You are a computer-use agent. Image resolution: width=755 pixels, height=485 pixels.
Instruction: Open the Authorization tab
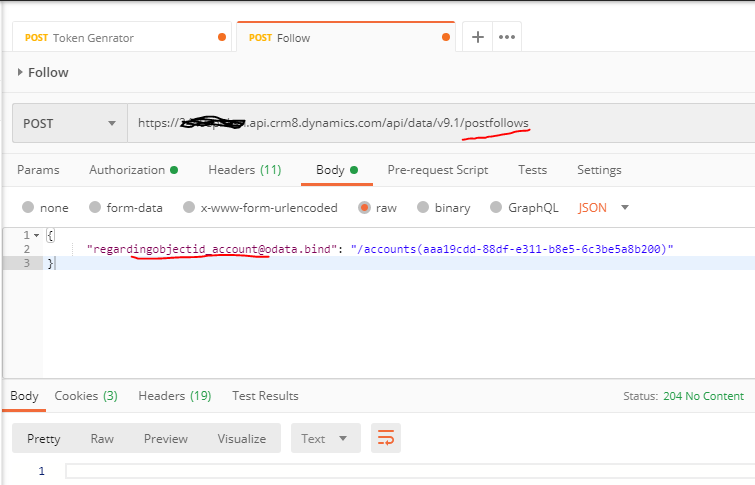(x=133, y=170)
